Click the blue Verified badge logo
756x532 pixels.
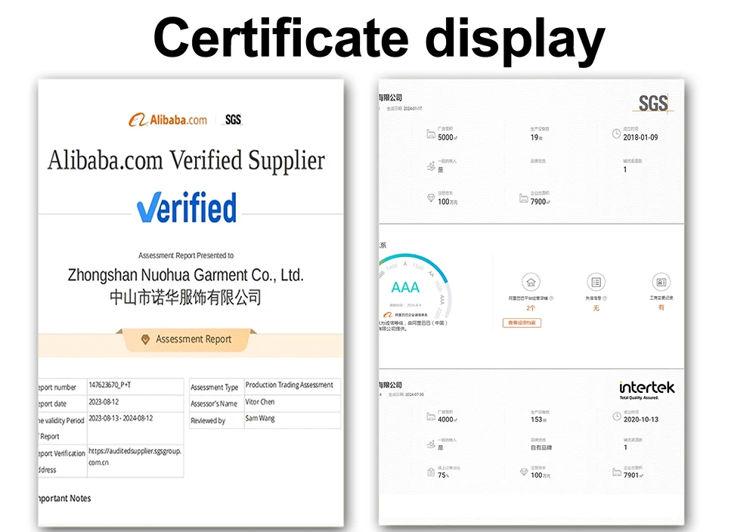coord(187,207)
